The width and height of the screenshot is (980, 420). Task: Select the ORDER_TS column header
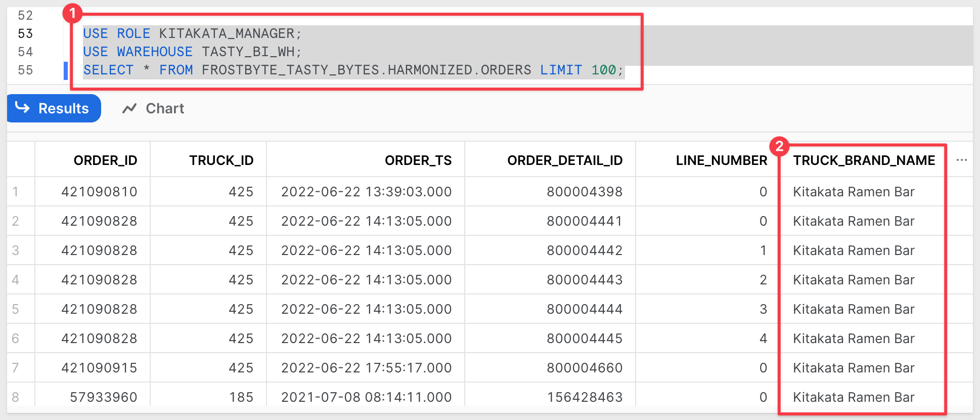pyautogui.click(x=418, y=160)
